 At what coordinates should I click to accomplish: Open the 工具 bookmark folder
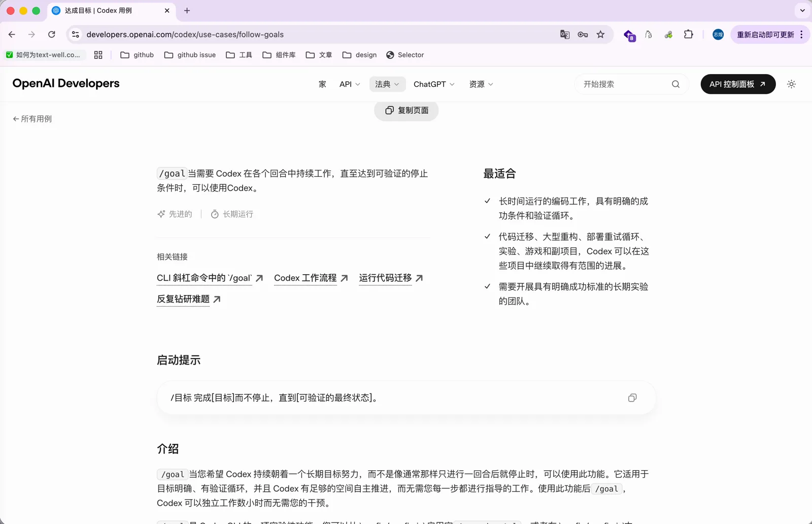(x=239, y=55)
